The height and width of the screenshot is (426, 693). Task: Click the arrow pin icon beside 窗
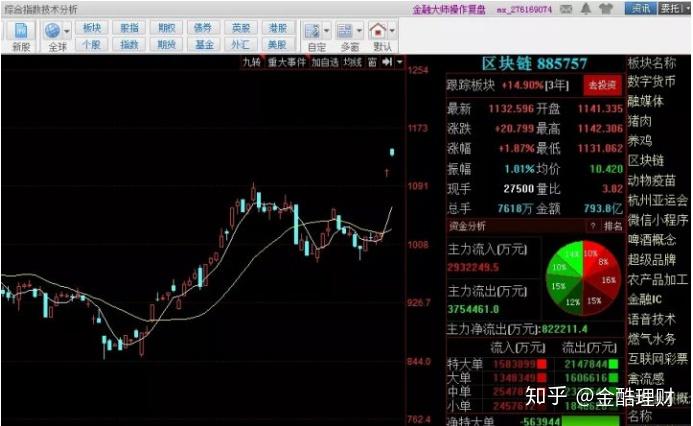coord(387,62)
